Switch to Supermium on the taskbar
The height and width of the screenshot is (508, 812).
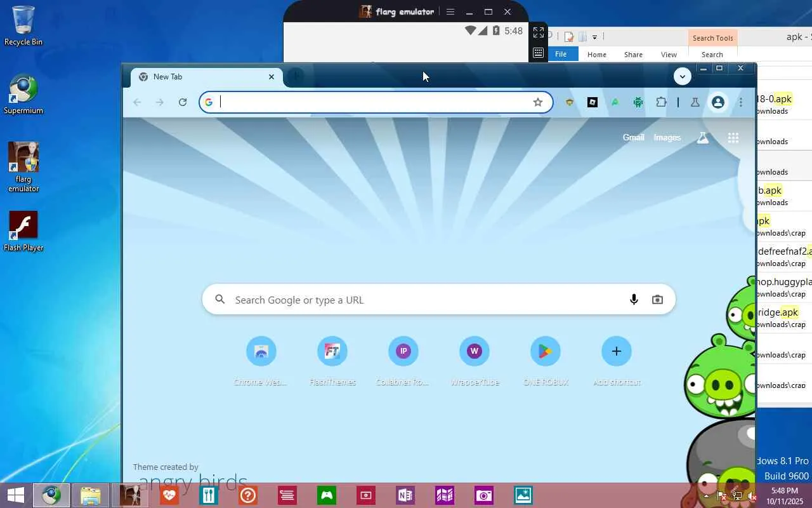(x=51, y=495)
